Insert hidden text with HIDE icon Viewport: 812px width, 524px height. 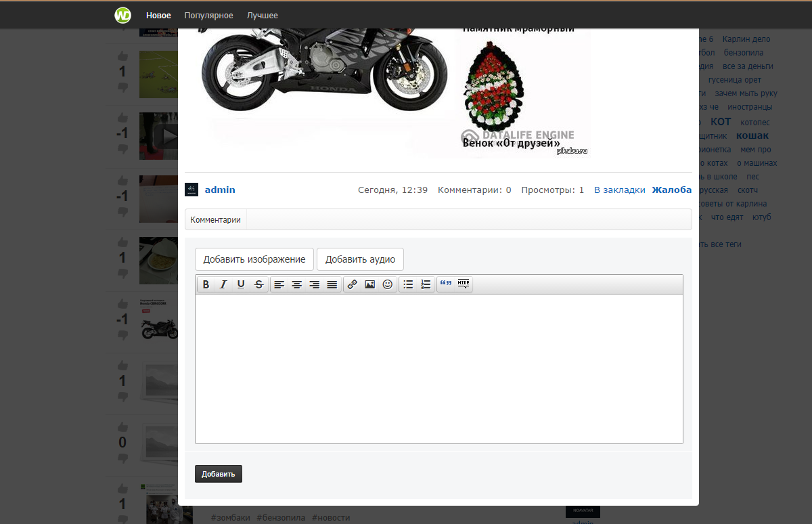click(464, 285)
